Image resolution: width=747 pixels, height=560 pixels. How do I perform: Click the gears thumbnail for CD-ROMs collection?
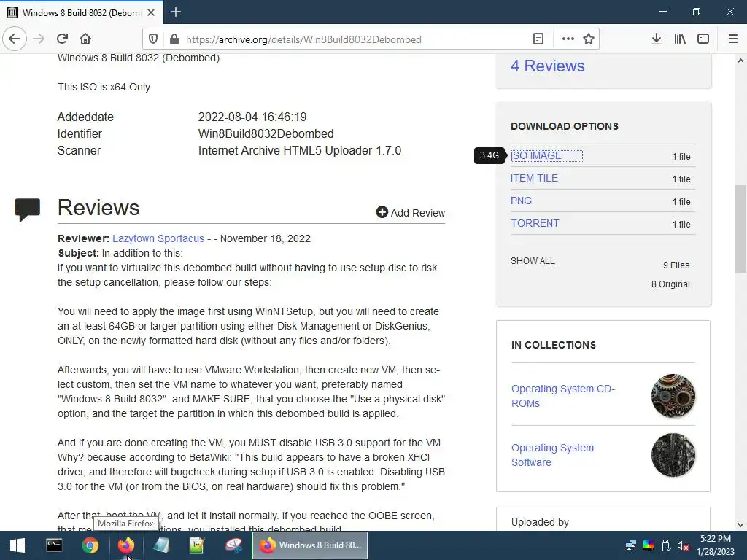(673, 396)
